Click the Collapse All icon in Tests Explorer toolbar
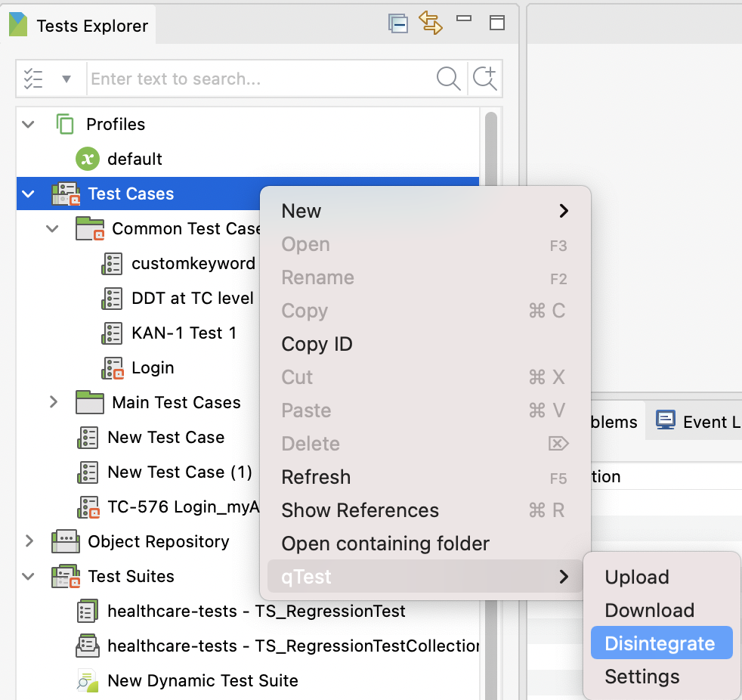The width and height of the screenshot is (742, 700). pyautogui.click(x=398, y=23)
